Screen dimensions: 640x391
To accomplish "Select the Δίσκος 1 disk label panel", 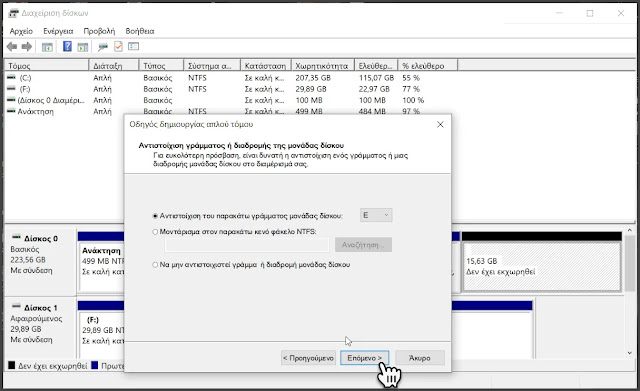I will coord(40,329).
